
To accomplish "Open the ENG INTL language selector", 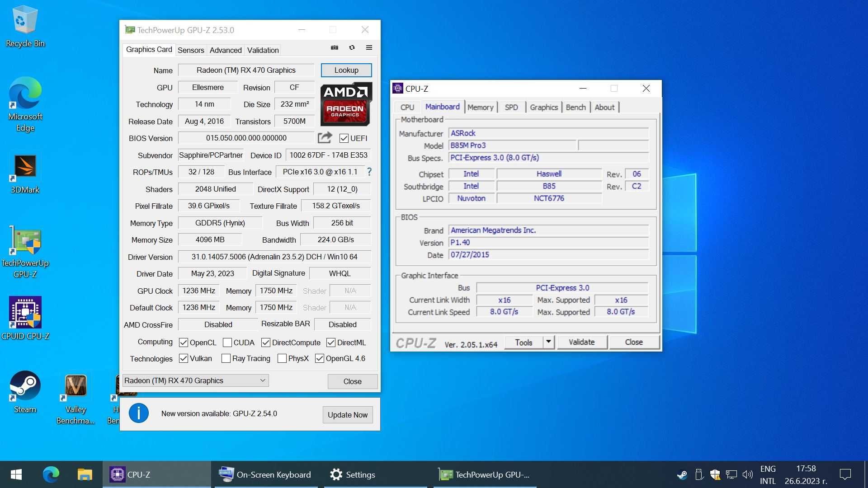I will (768, 474).
